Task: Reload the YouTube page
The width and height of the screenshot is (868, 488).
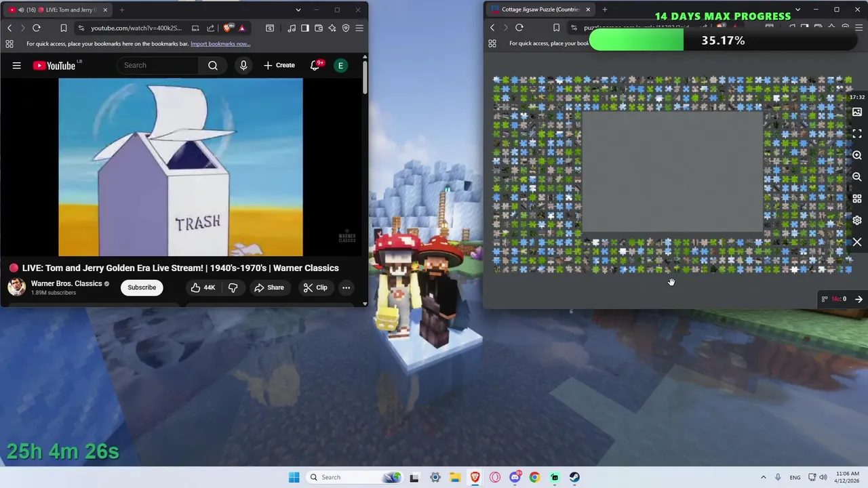Action: pos(37,28)
